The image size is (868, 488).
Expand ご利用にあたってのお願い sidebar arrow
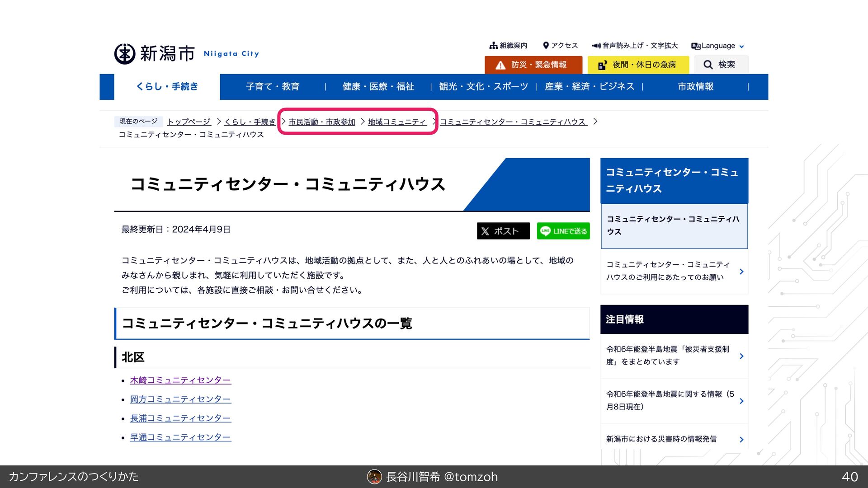[x=741, y=271]
